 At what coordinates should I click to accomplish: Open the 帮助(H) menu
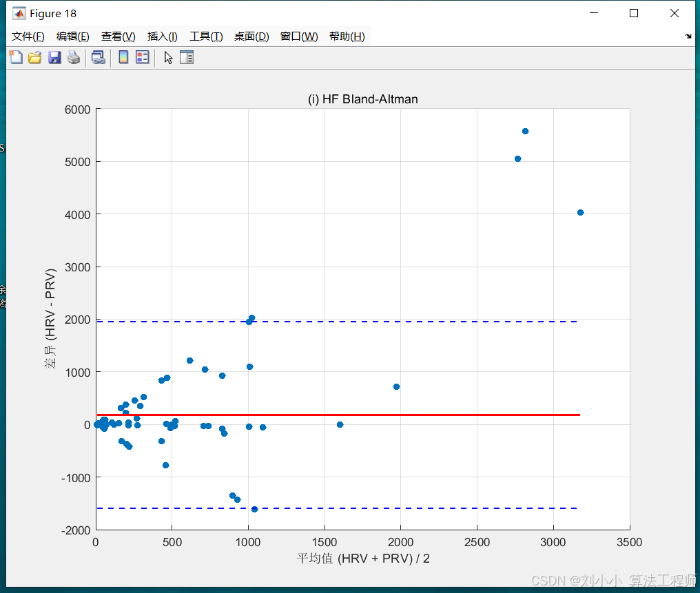[347, 37]
